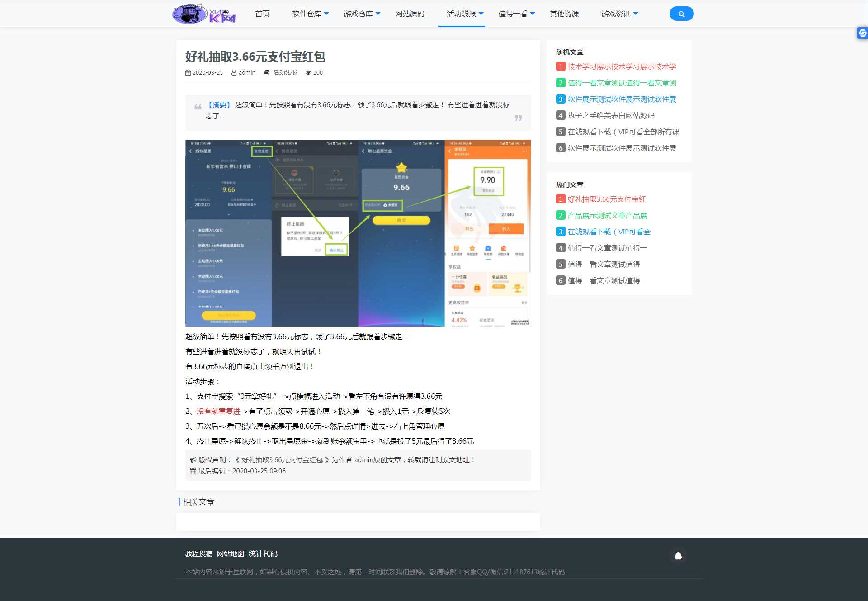
Task: Open the 值得一看 dropdown
Action: [514, 14]
